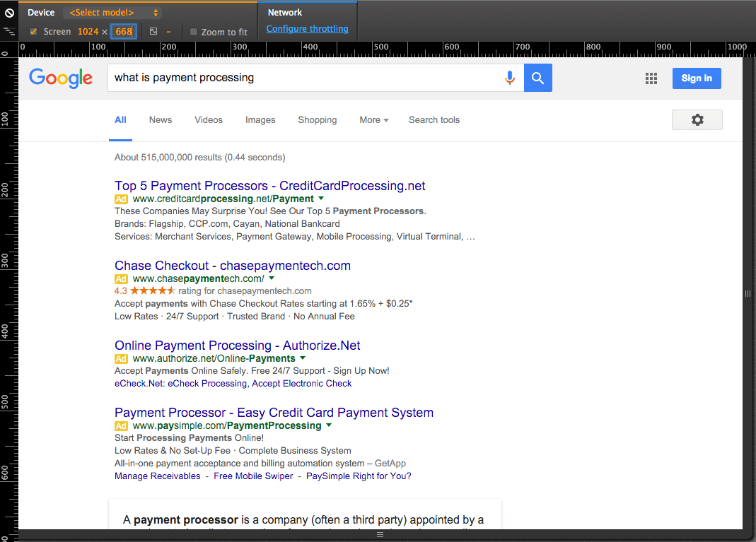Enable the Zoom to fit checkbox
The image size is (756, 542).
tap(194, 32)
